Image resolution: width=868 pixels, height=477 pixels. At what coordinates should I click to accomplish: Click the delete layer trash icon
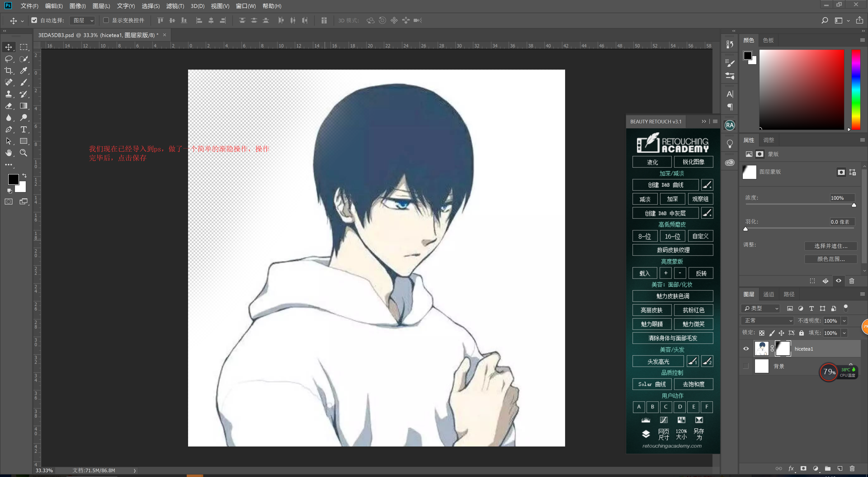tap(852, 469)
